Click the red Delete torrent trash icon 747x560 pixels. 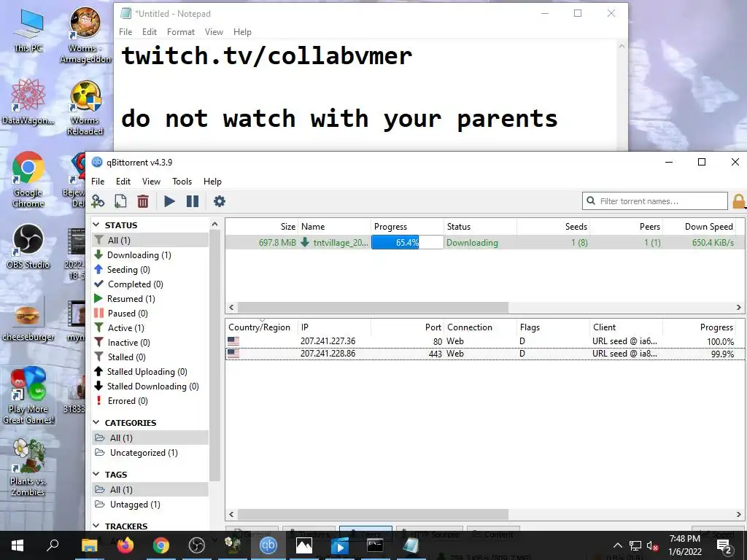[143, 201]
